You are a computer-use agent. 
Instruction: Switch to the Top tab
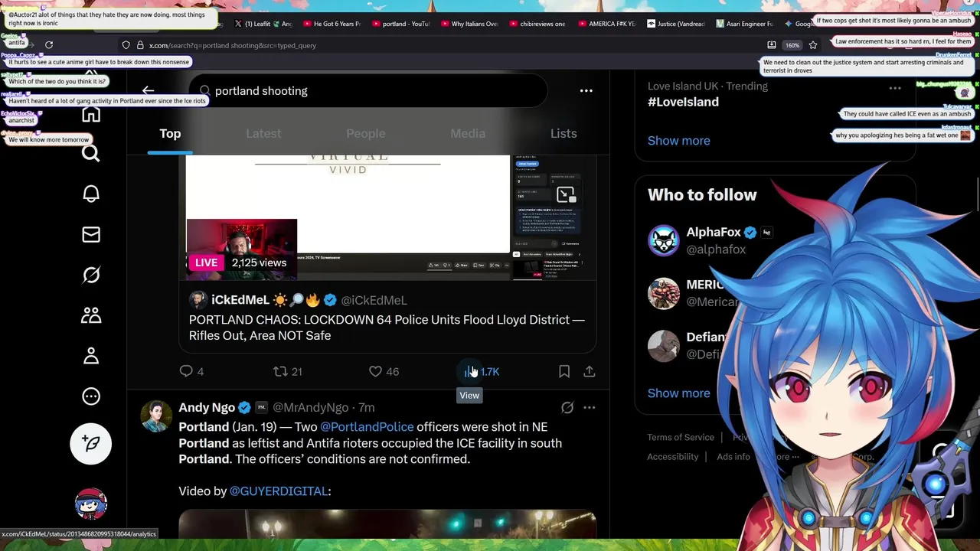(170, 134)
